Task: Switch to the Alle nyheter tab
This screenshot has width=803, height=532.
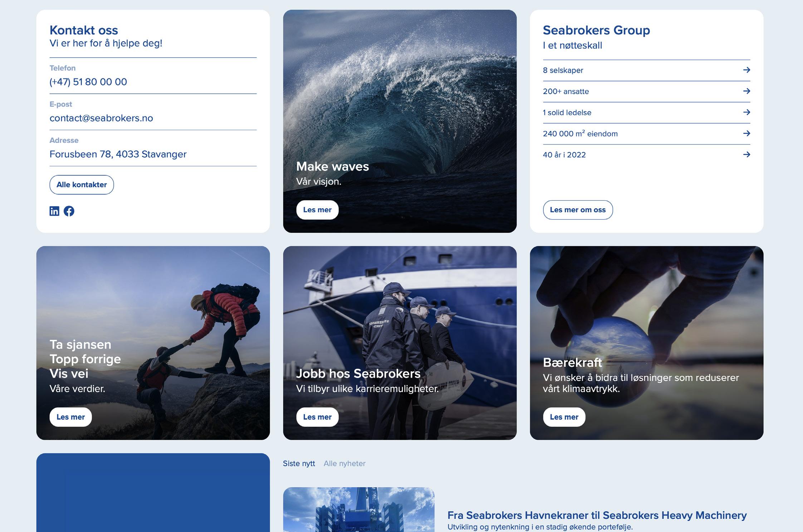Action: tap(344, 464)
